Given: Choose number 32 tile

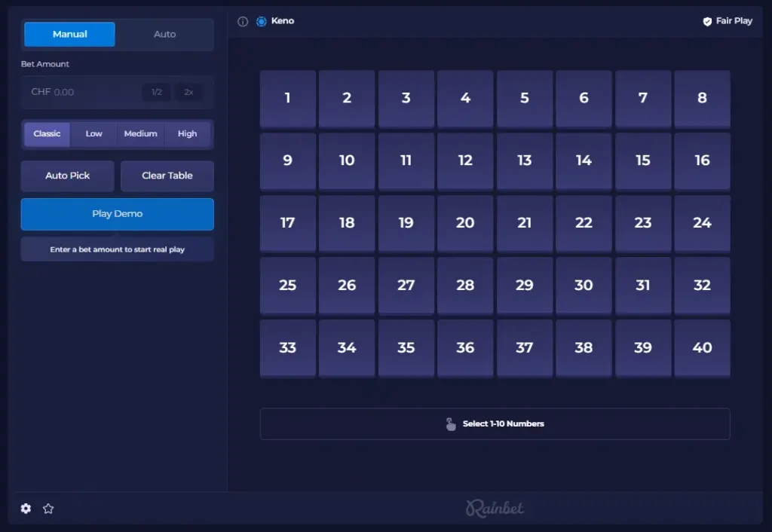Looking at the screenshot, I should (x=702, y=286).
